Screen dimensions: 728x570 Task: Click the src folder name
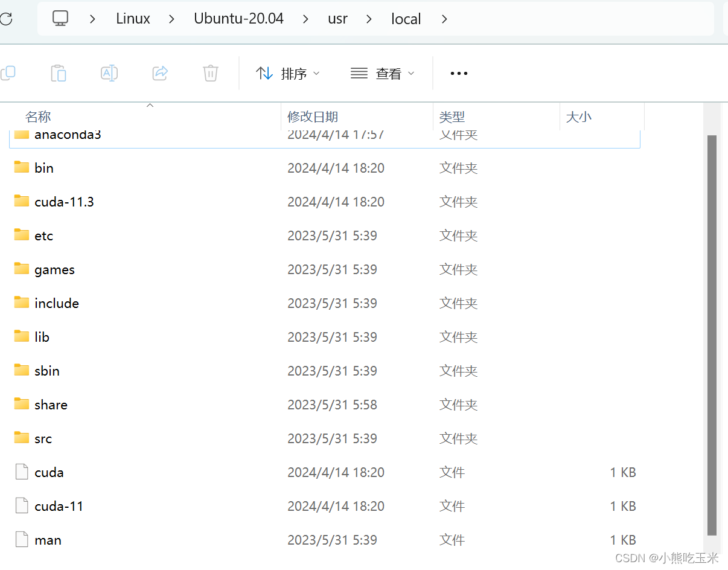pos(43,438)
